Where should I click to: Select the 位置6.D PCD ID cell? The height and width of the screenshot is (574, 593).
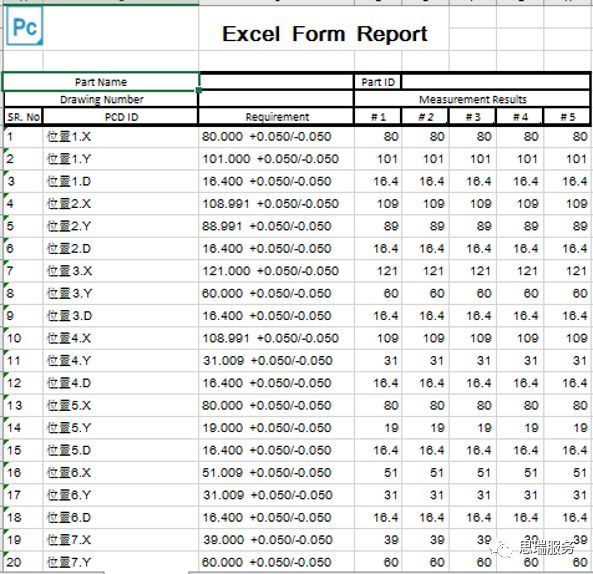(121, 517)
